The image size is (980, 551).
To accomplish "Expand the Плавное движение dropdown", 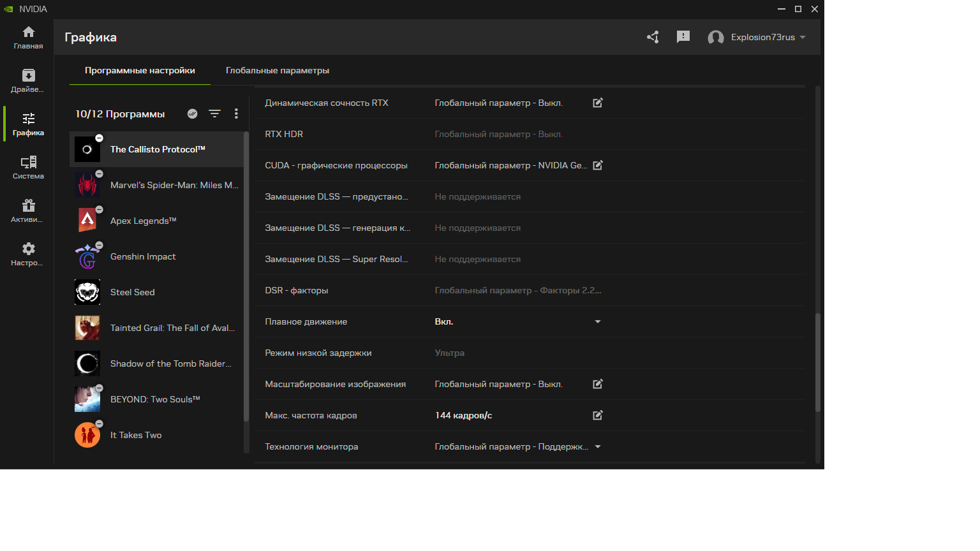I will pyautogui.click(x=598, y=321).
